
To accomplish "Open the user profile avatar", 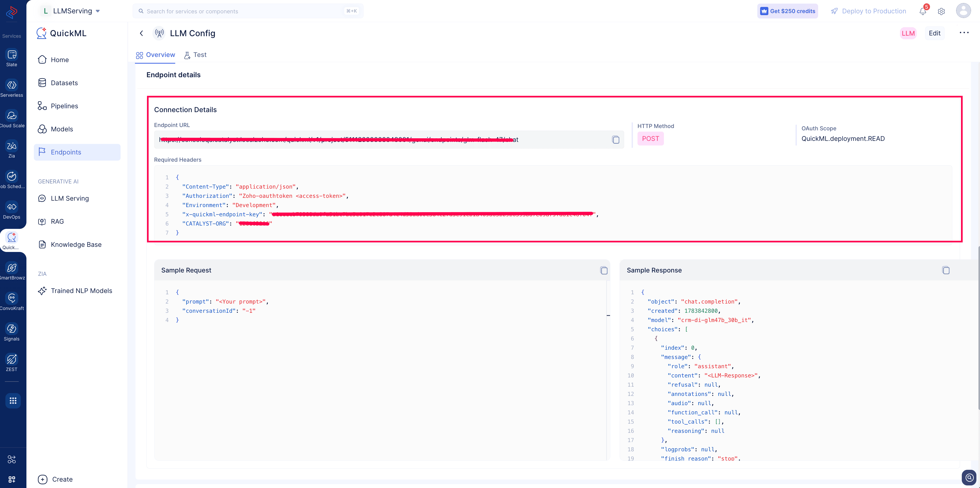I will 963,11.
